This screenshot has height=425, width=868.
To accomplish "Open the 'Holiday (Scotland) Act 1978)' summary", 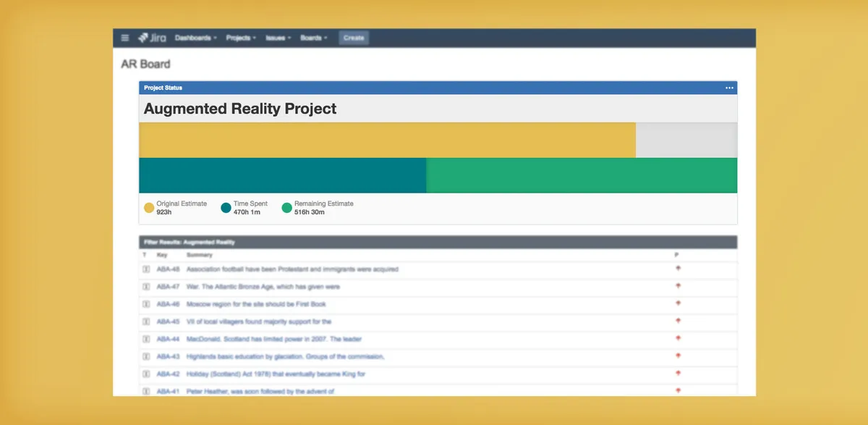I will point(276,374).
